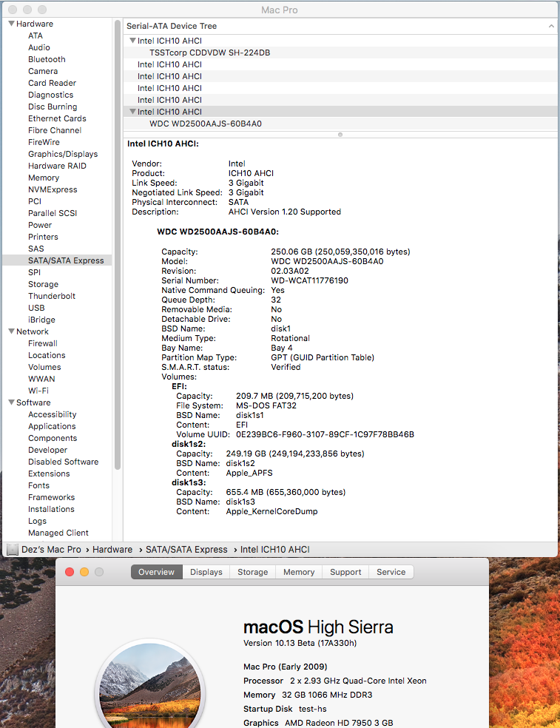The height and width of the screenshot is (728, 560).
Task: Select WDC WD2500AAJS-60B4A0 drive row
Action: pyautogui.click(x=340, y=124)
